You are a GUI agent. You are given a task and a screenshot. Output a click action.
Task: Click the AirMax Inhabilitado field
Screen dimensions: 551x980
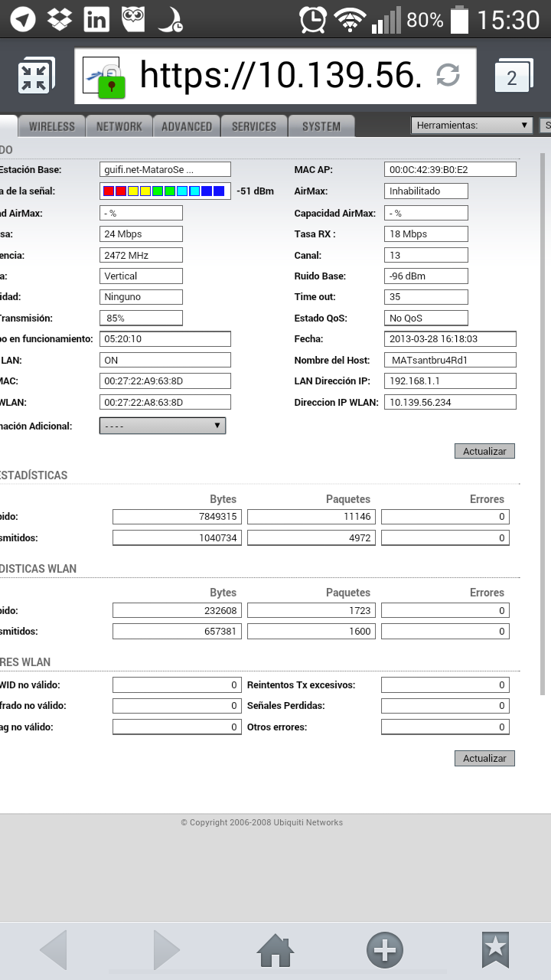coord(426,191)
